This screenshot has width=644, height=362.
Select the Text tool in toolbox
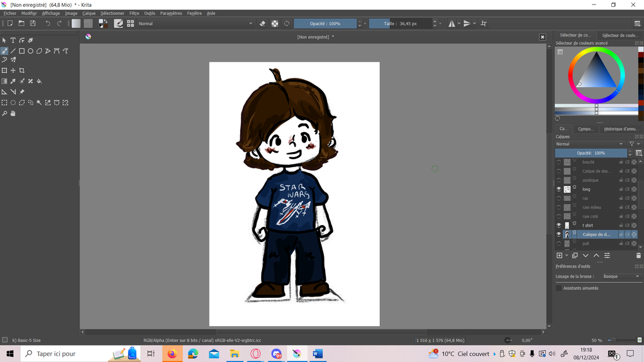pyautogui.click(x=13, y=40)
